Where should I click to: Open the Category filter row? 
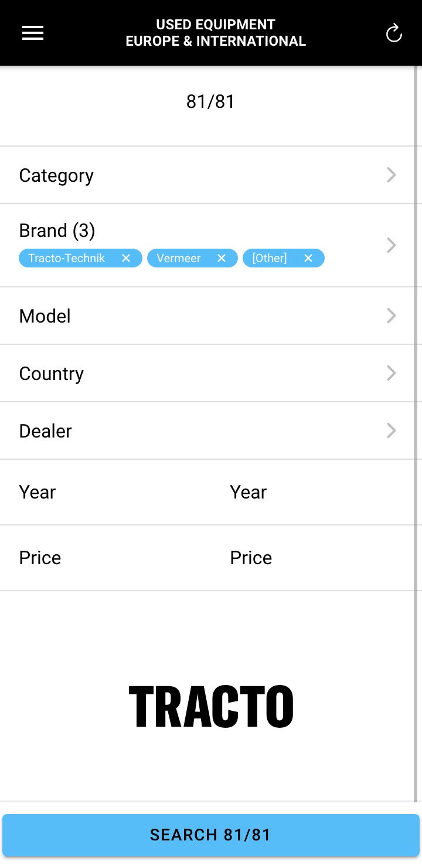tap(207, 175)
